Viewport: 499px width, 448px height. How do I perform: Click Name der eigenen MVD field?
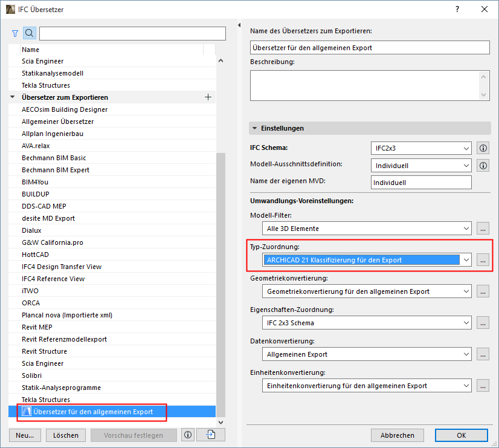coord(421,183)
